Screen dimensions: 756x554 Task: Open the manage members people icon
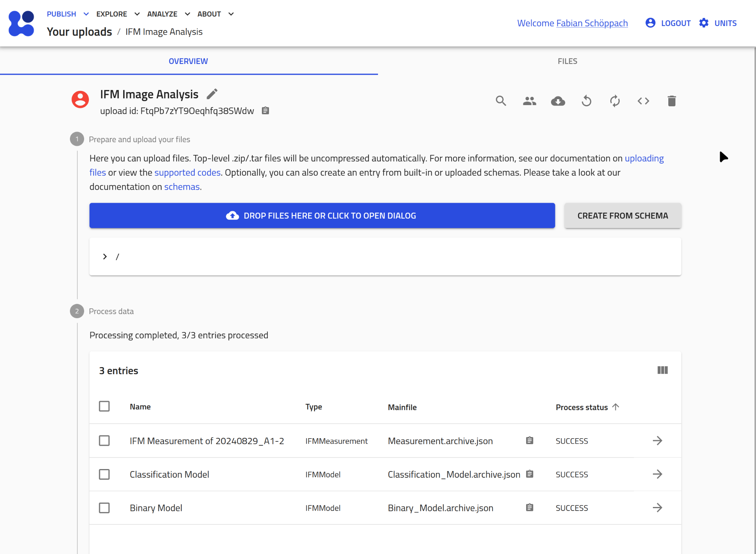pos(529,101)
